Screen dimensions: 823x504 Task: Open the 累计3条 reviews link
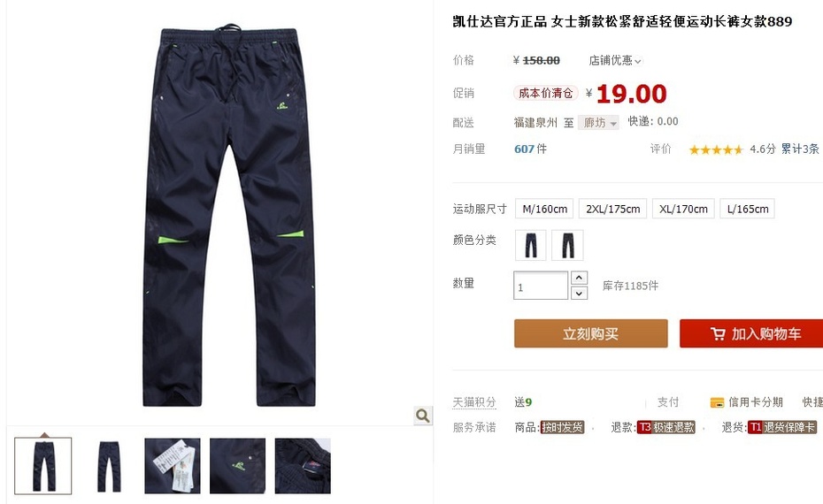tap(800, 149)
